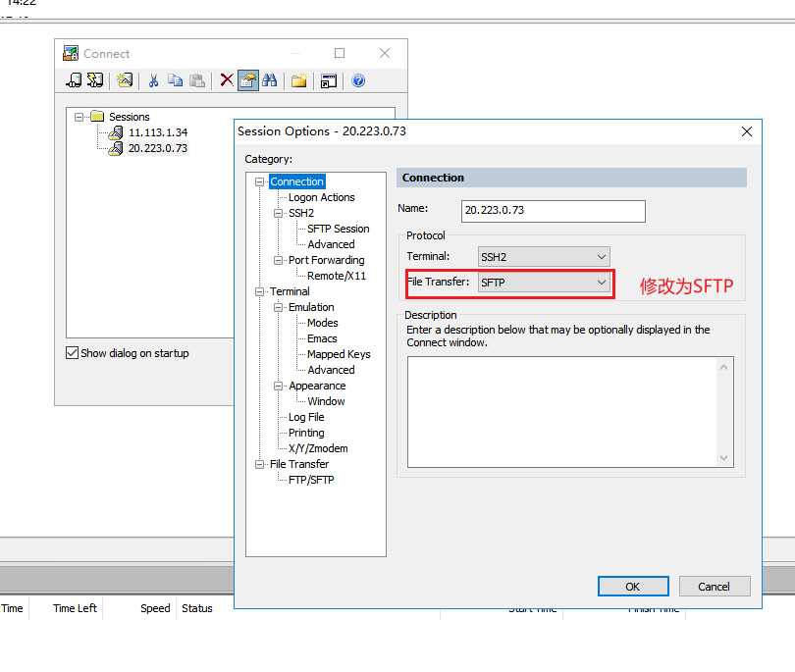Select Advanced under Emulation
The height and width of the screenshot is (672, 795).
tap(331, 370)
